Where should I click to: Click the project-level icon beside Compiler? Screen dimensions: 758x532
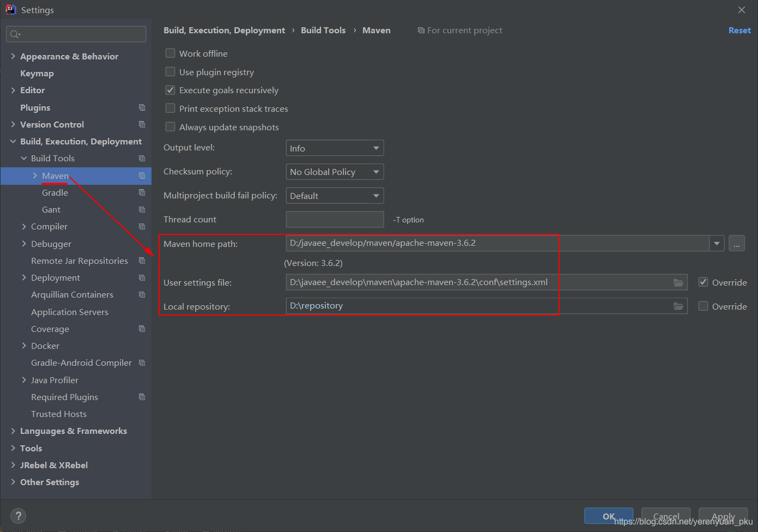pos(142,226)
